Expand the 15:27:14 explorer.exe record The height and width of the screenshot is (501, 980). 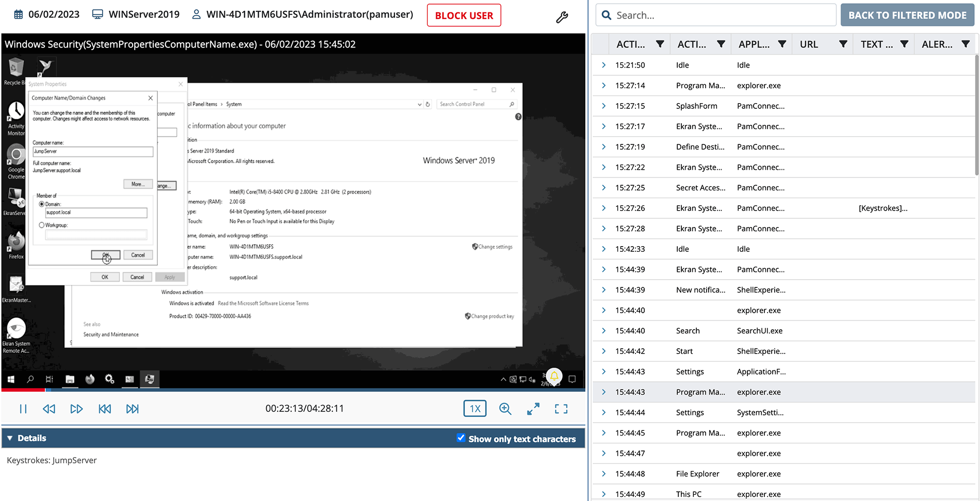click(x=603, y=86)
